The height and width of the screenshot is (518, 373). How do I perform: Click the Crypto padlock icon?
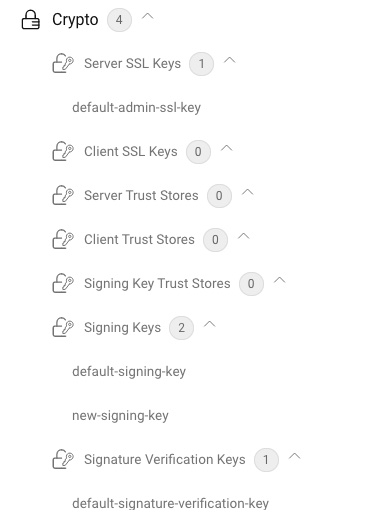[31, 20]
